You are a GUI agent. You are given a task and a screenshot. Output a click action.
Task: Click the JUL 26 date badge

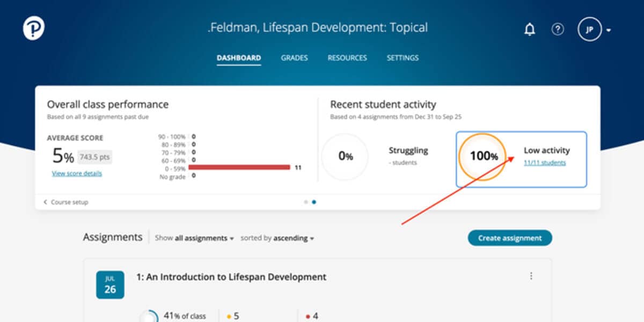point(110,284)
